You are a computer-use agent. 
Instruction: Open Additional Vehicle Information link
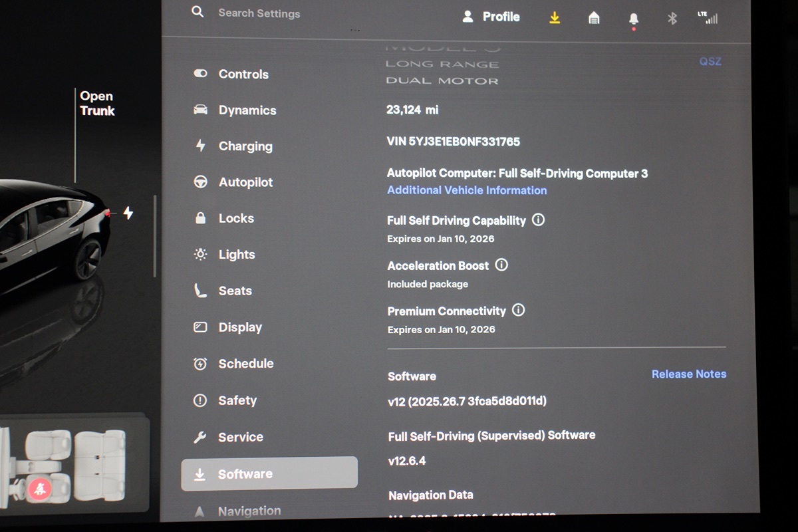pos(467,190)
